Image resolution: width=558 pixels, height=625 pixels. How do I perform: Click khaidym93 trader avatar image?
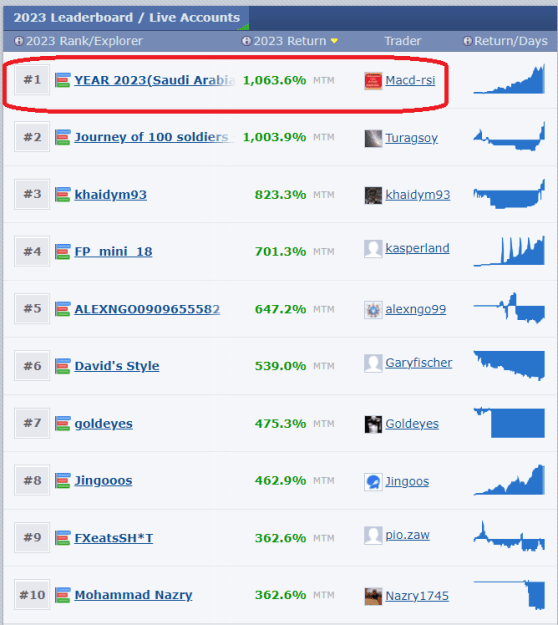(373, 195)
